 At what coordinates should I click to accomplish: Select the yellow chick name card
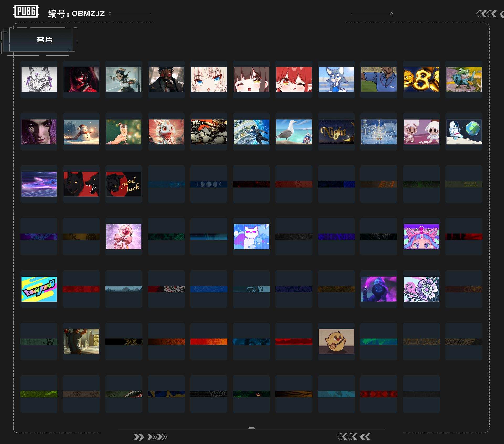coord(337,341)
